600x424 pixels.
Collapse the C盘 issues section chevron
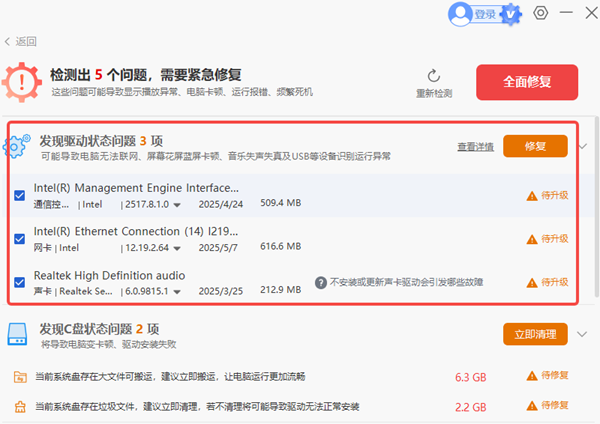[x=583, y=333]
